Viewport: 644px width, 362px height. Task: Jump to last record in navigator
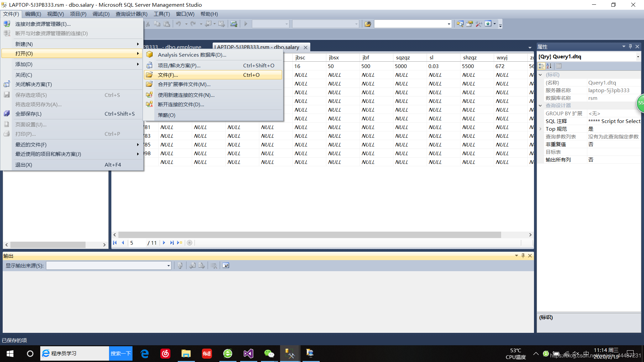tap(172, 243)
